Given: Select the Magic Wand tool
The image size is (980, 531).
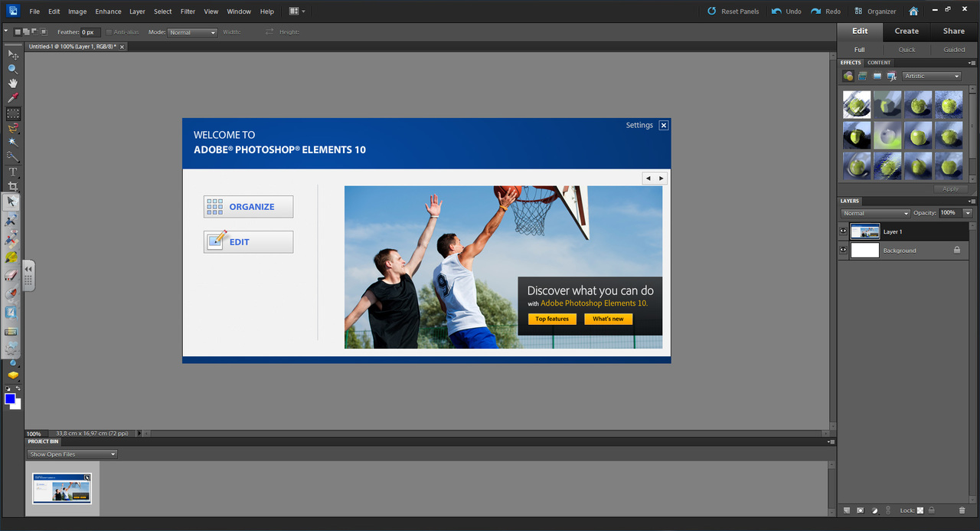Looking at the screenshot, I should coord(13,143).
